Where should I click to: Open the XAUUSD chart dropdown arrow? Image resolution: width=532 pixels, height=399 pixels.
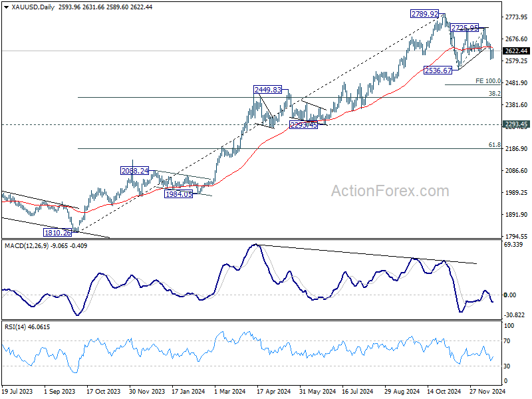(x=7, y=7)
